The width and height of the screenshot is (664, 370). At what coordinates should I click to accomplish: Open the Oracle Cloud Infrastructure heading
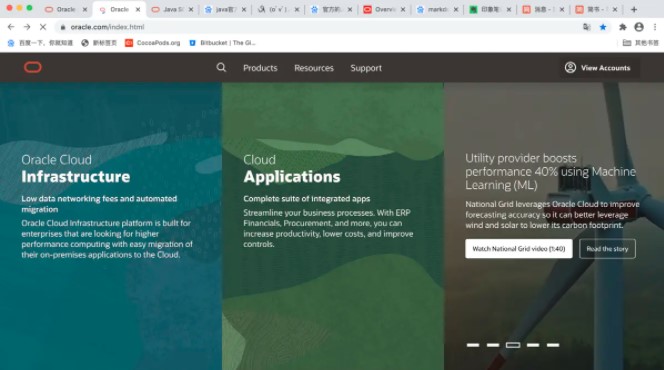pyautogui.click(x=75, y=169)
